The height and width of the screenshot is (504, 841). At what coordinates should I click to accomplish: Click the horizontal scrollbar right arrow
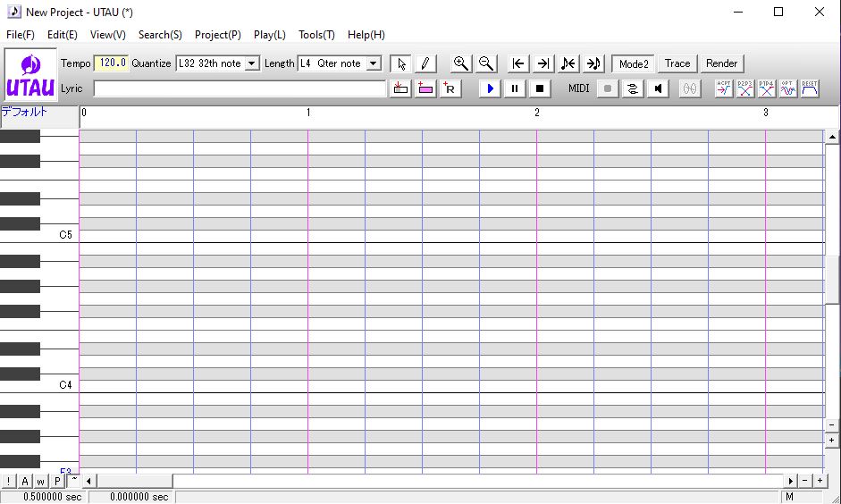point(791,481)
